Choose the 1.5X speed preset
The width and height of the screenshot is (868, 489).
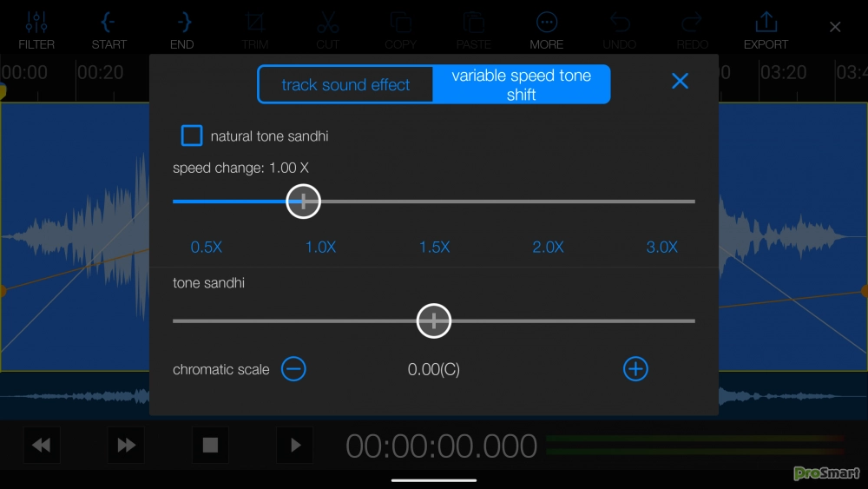tap(434, 248)
